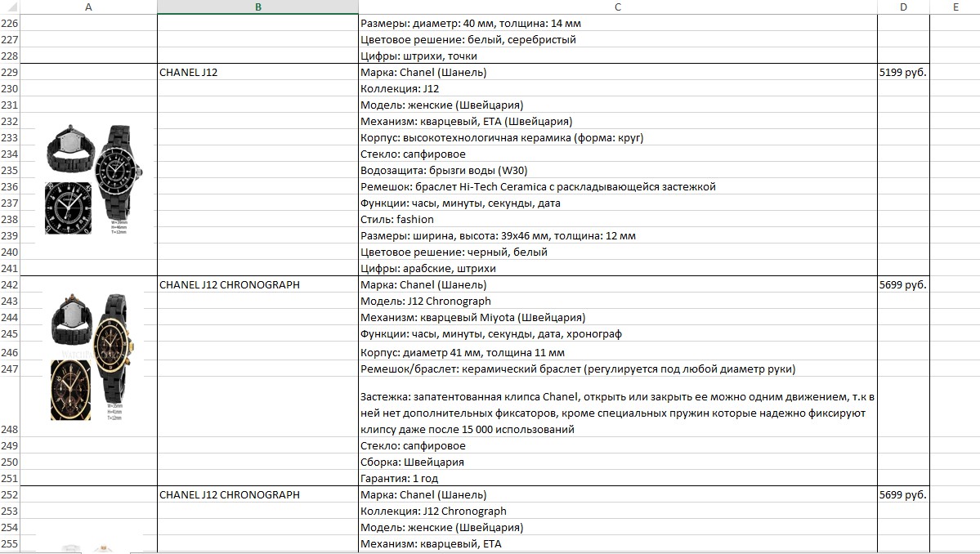
Task: Select row 252 header
Action: tap(9, 494)
